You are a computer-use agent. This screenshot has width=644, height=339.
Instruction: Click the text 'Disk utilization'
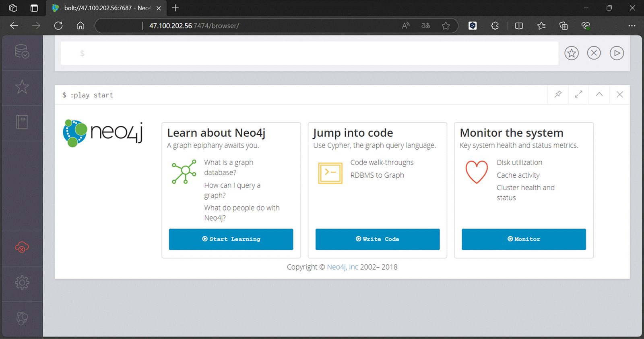click(x=519, y=162)
